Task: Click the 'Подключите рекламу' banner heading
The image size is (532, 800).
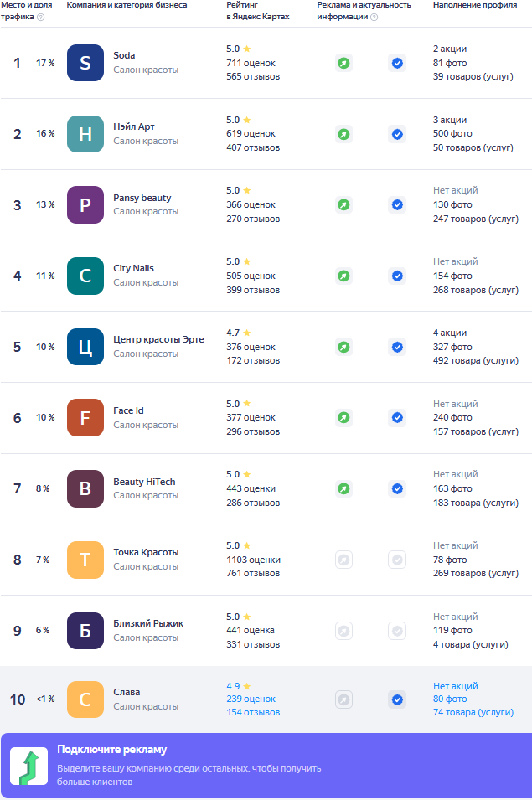Action: 112,750
